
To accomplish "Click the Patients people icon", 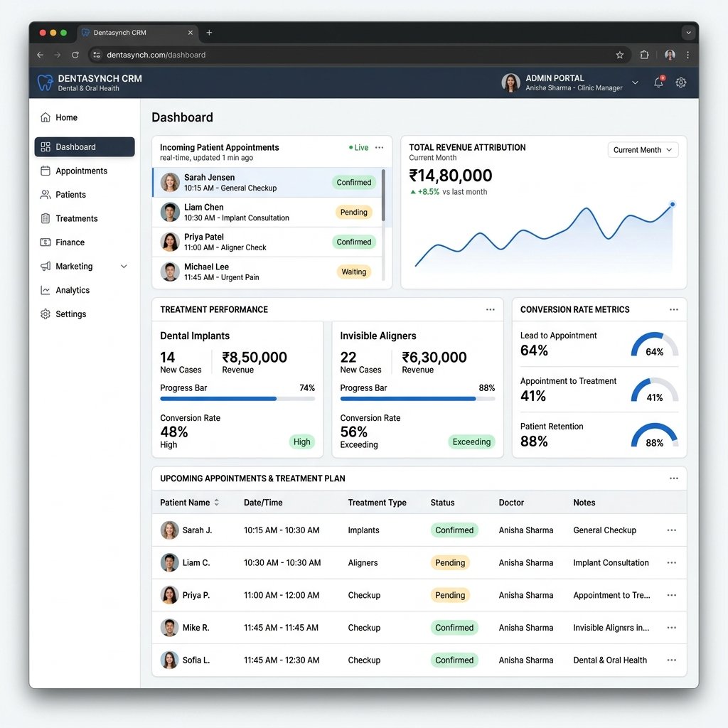I will tap(45, 195).
